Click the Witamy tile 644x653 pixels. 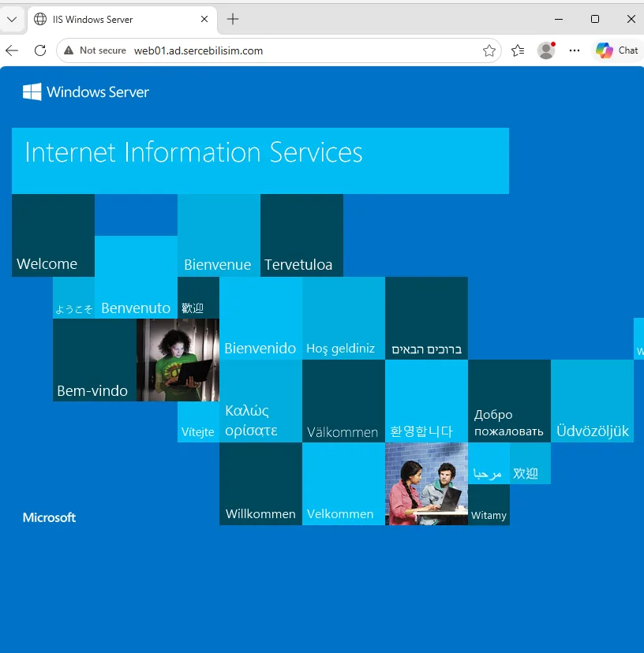click(x=489, y=504)
